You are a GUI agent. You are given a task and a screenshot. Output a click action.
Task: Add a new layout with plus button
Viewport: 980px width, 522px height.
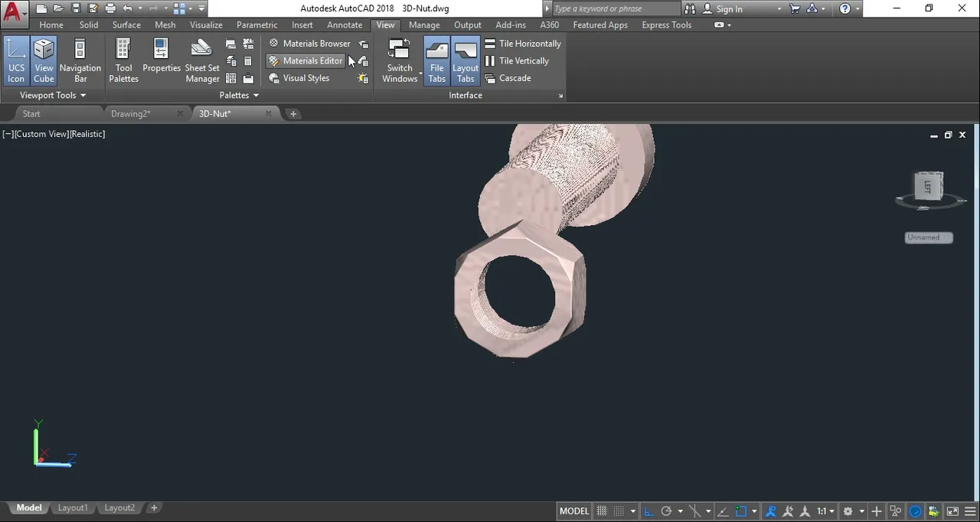[154, 508]
